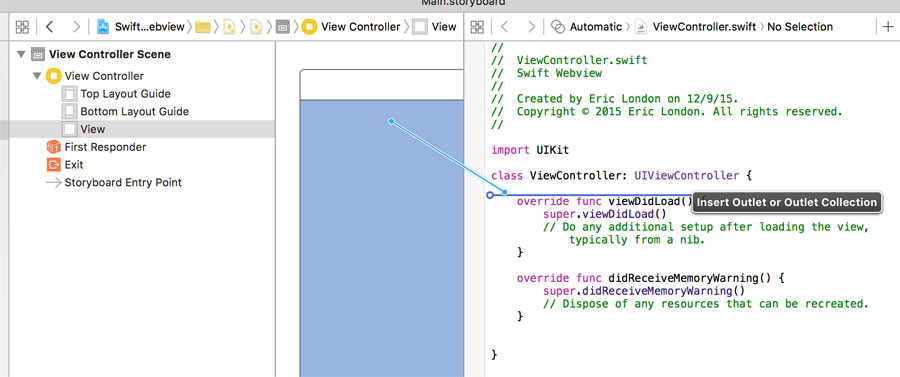This screenshot has height=377, width=900.
Task: Click the Swift...ebview project icon in jump bar
Action: 103,26
